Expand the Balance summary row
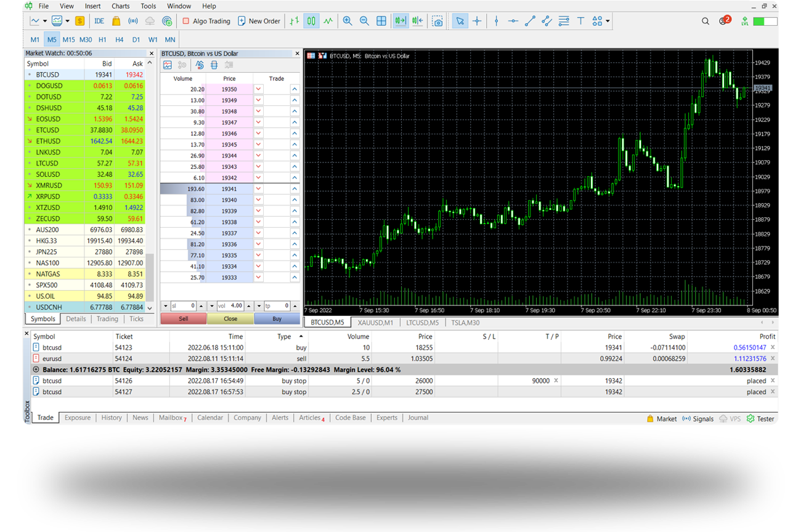The width and height of the screenshot is (801, 532). pos(36,369)
